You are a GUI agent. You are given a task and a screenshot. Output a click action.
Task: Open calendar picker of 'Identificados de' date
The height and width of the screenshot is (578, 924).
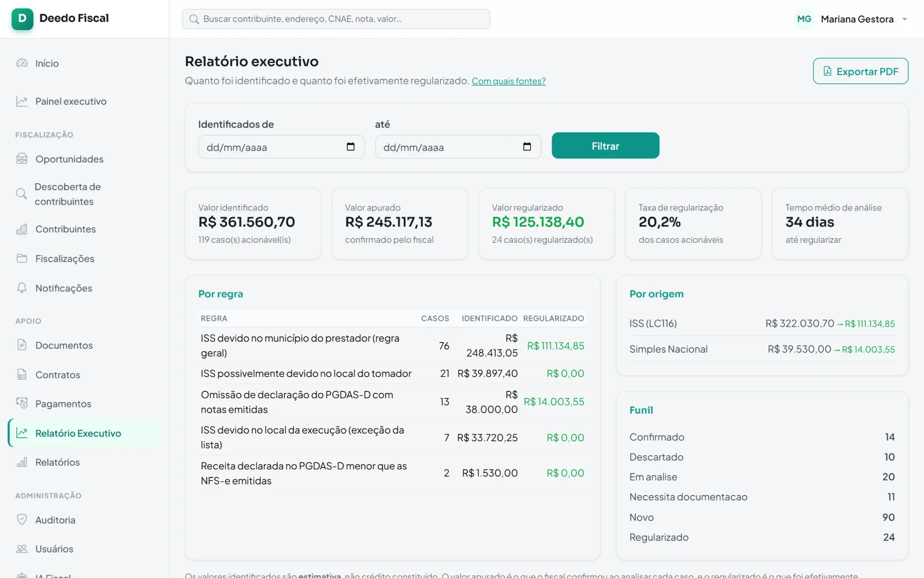351,147
